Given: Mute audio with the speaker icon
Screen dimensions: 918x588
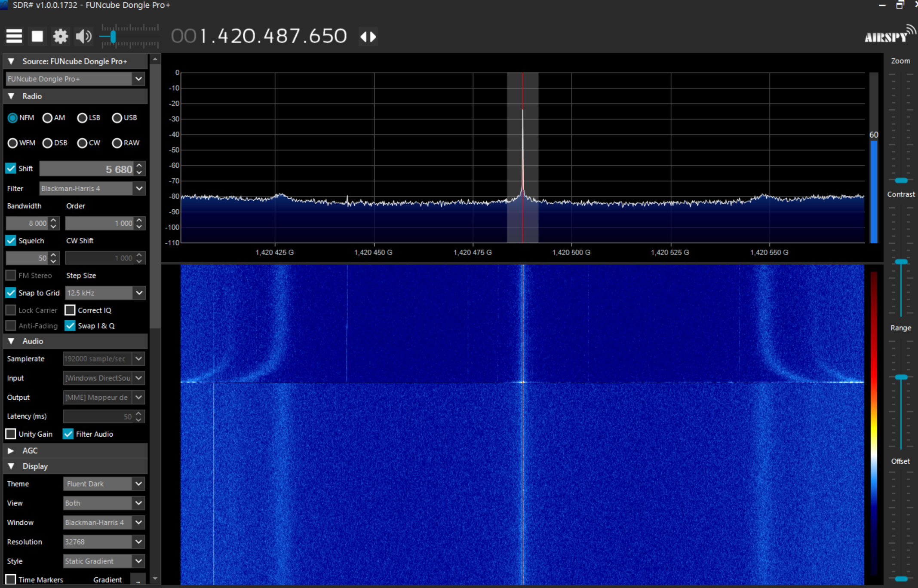Looking at the screenshot, I should coord(83,36).
